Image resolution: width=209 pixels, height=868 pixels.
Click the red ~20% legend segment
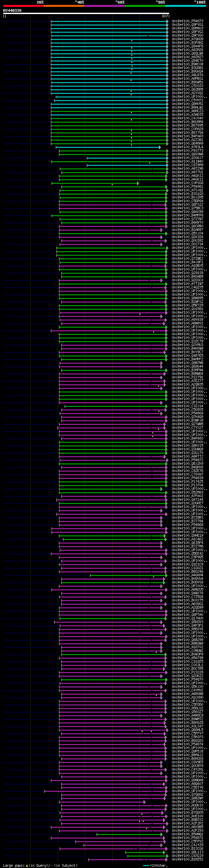23,6
